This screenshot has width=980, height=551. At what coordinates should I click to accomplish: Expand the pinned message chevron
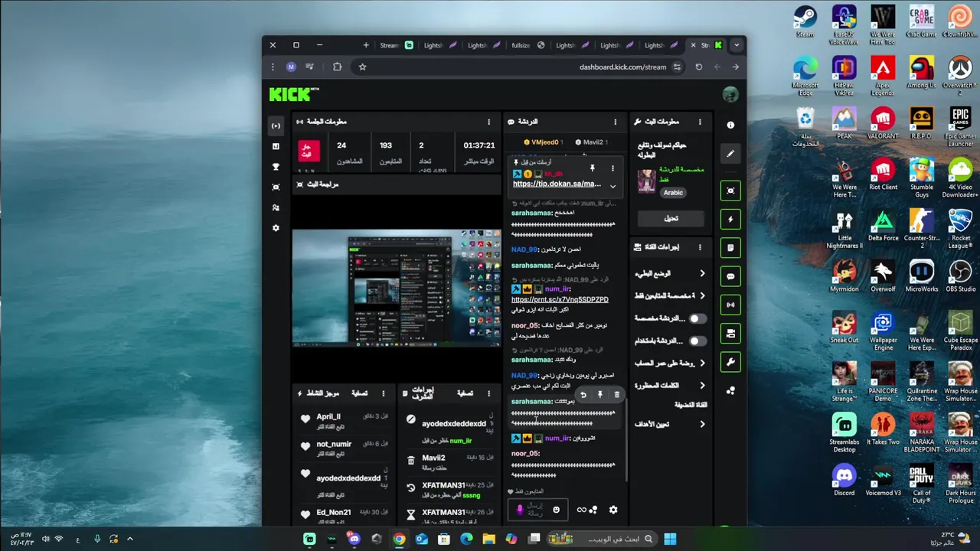coord(612,185)
